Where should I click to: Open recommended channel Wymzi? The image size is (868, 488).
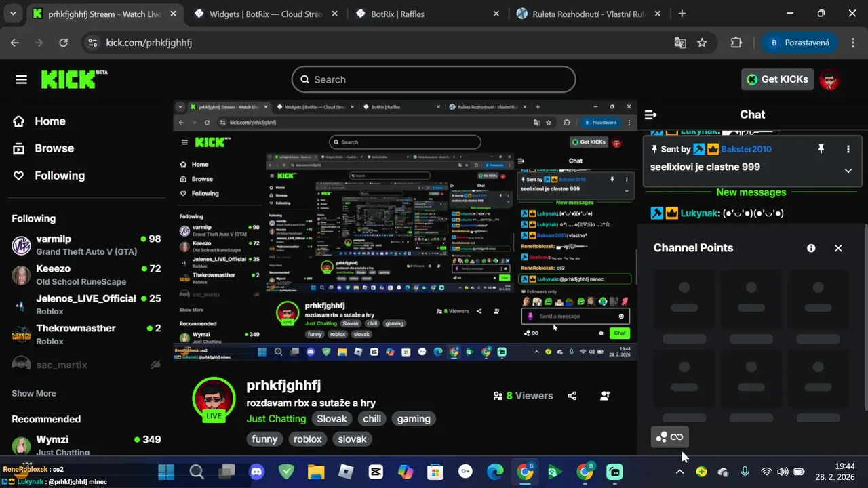pyautogui.click(x=86, y=445)
